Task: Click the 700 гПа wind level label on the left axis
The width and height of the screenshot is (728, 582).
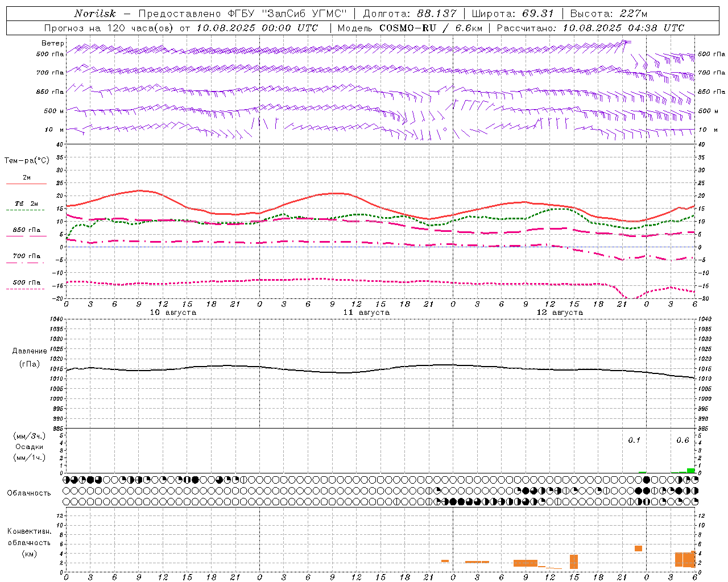Action: click(x=49, y=73)
